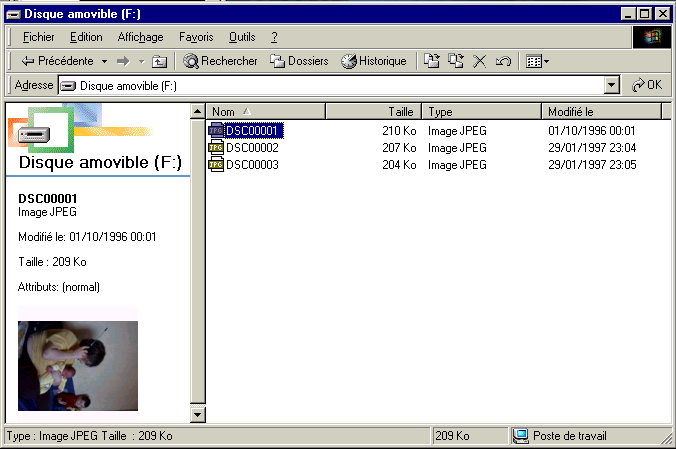Undo last action with curved arrow icon
Viewport: 676px width, 449px height.
click(503, 61)
